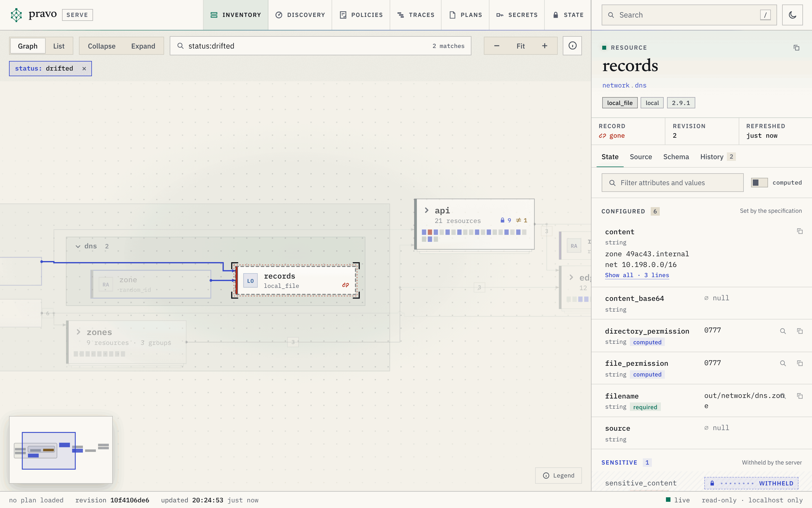Fit graph to view
The image size is (812, 508).
click(520, 46)
